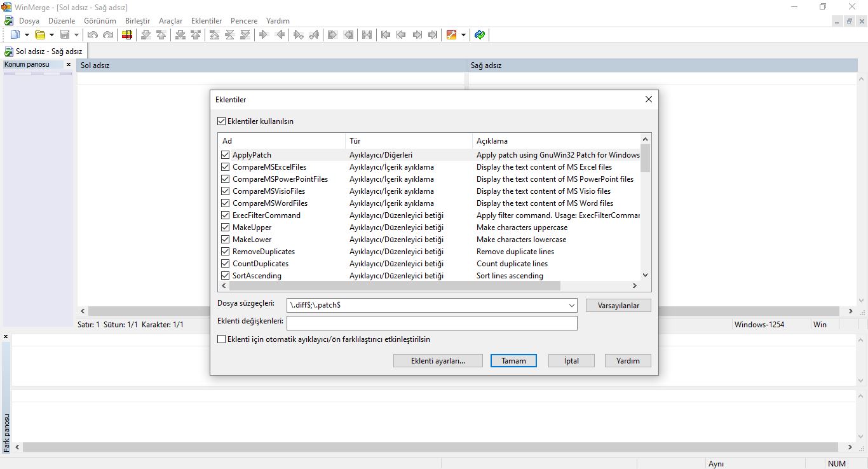The width and height of the screenshot is (868, 469).
Task: Expand the Options icon dropdown arrow
Action: [463, 34]
